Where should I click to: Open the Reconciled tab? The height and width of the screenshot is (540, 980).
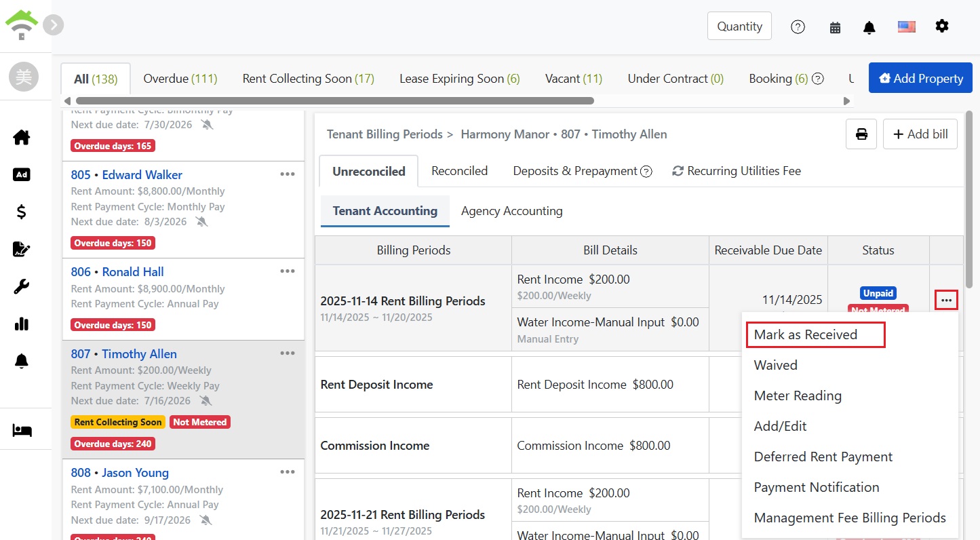pyautogui.click(x=459, y=171)
